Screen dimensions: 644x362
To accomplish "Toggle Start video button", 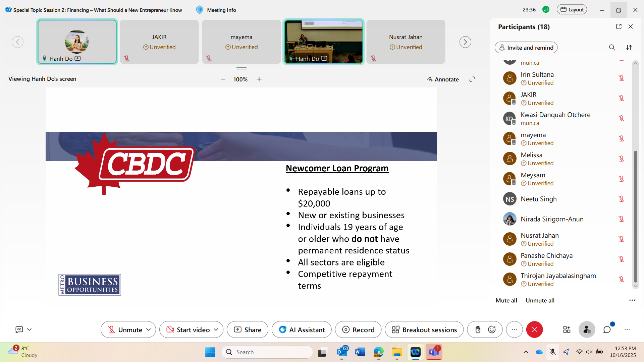I will (x=188, y=330).
